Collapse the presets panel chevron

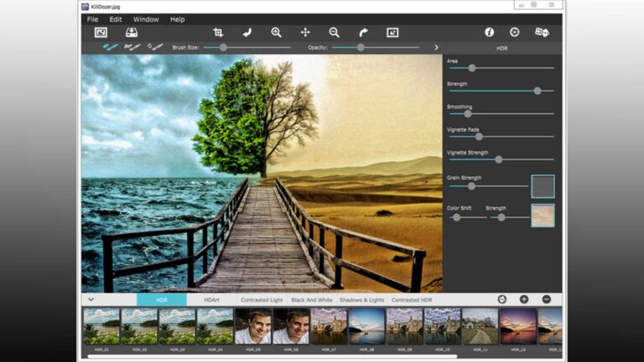[91, 299]
